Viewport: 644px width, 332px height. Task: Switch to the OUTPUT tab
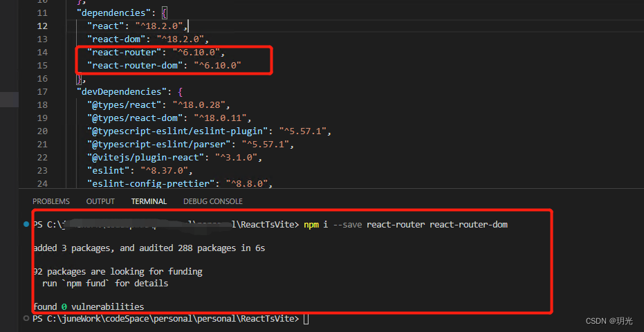[x=100, y=201]
